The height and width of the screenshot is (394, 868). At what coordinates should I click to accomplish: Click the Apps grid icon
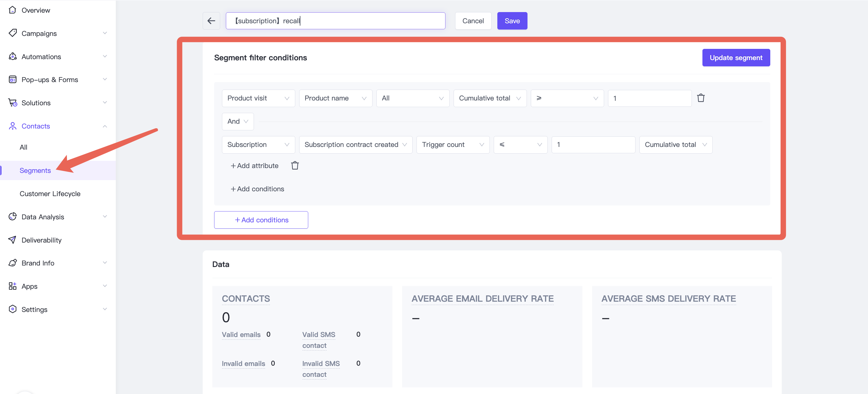click(x=12, y=286)
